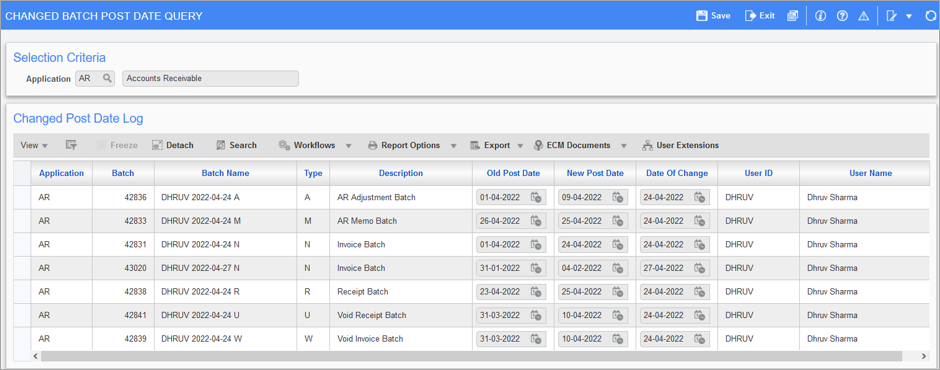This screenshot has width=940, height=370.
Task: Click the ECM Documents button
Action: point(572,145)
